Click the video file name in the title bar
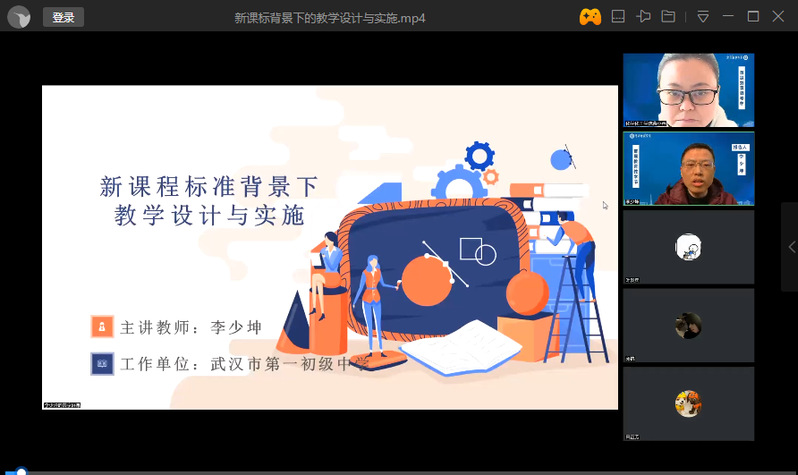Screen dimensions: 798x475 [330, 17]
